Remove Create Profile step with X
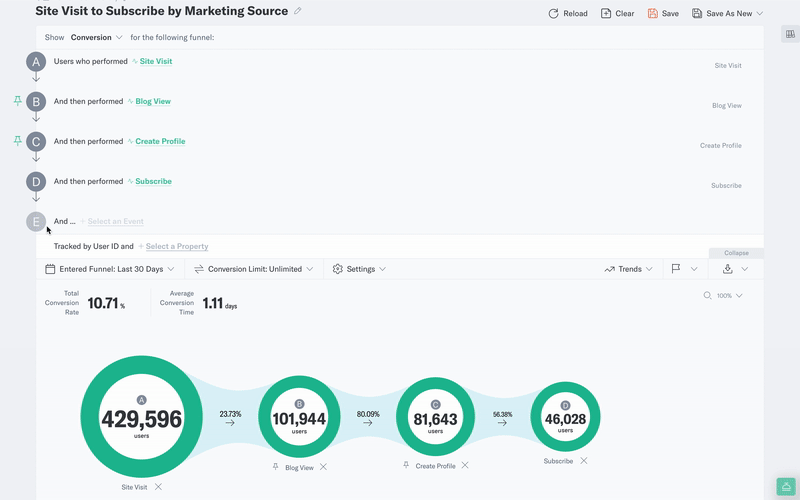 click(x=465, y=465)
